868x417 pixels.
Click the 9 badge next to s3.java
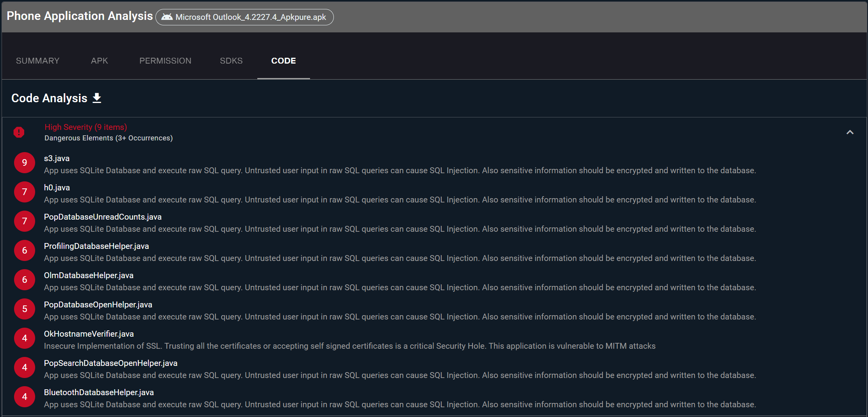point(25,163)
